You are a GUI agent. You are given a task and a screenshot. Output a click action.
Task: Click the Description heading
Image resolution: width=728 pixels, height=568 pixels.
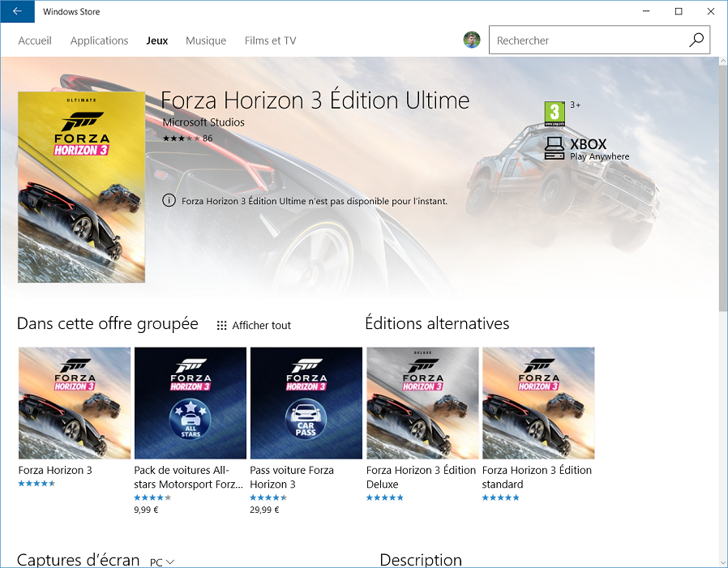[x=421, y=560]
